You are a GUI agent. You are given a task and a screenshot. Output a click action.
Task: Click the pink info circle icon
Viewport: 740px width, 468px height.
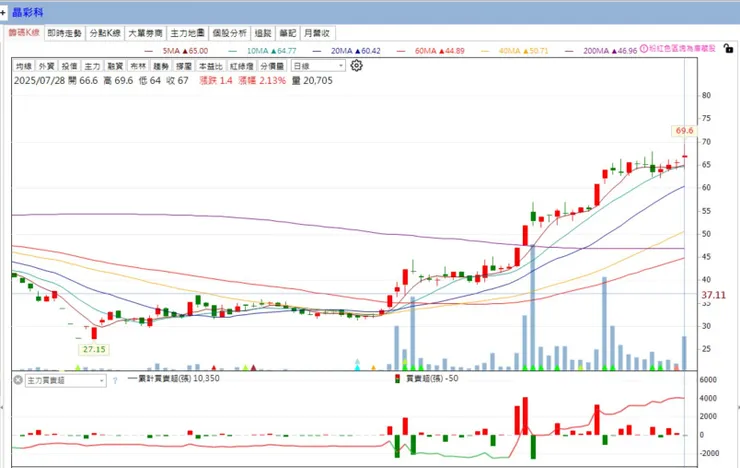pyautogui.click(x=644, y=49)
